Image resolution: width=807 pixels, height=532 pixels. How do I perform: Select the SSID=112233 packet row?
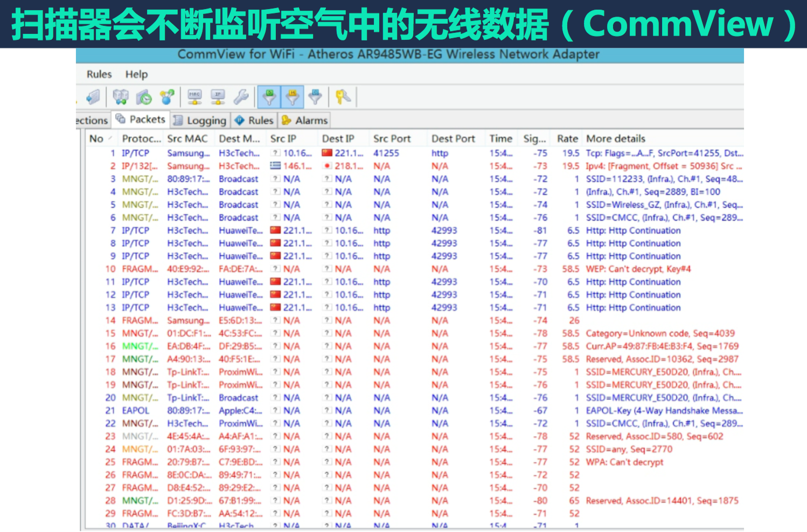[x=415, y=179]
